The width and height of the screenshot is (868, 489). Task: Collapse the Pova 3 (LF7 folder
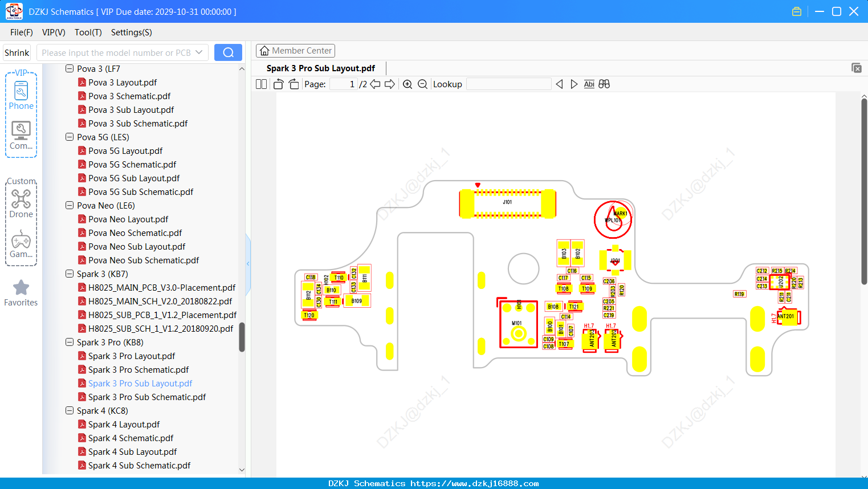[x=70, y=69]
